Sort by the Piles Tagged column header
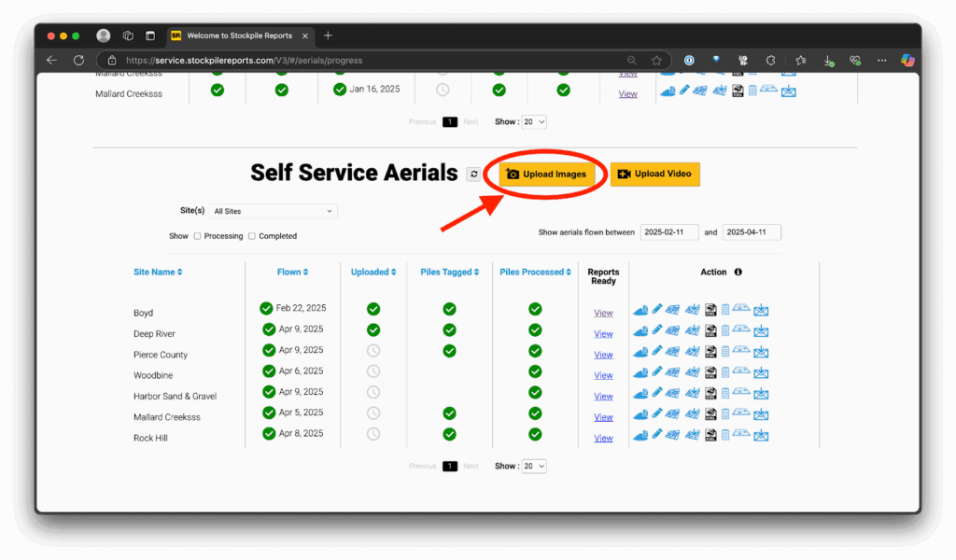Image resolution: width=956 pixels, height=560 pixels. [x=449, y=273]
